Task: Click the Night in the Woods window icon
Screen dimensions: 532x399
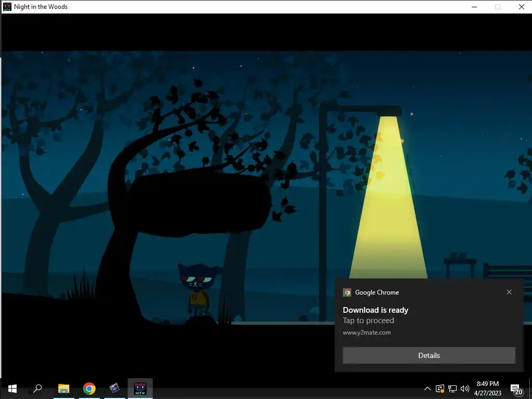Action: (7, 7)
